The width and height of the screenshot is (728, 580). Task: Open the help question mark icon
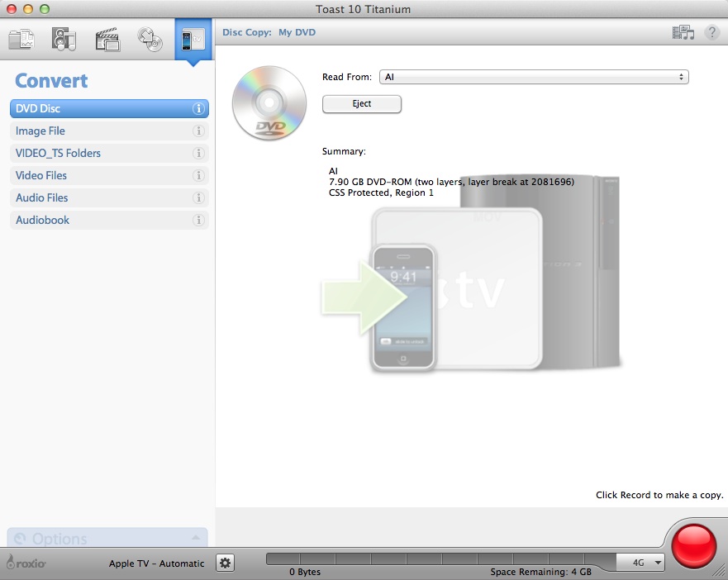point(711,32)
